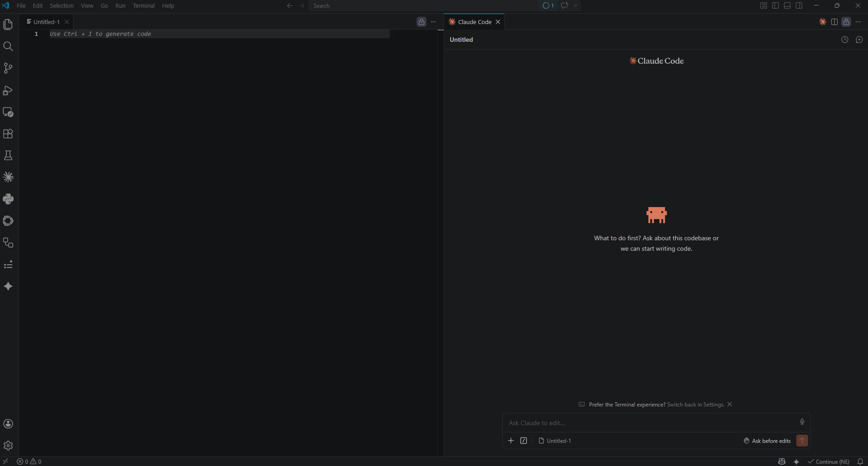This screenshot has height=466, width=868.
Task: Show errors and warnings problems count
Action: pyautogui.click(x=29, y=461)
